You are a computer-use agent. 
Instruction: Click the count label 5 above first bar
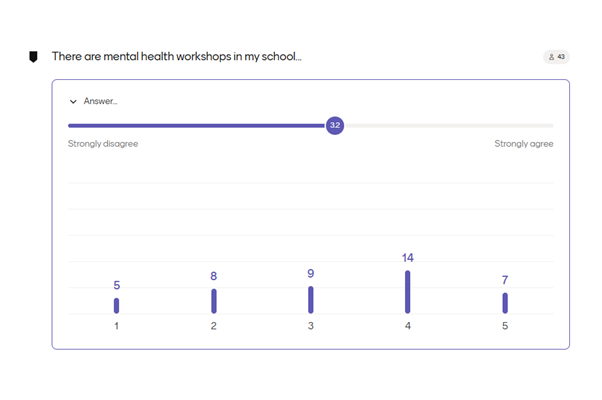point(116,286)
